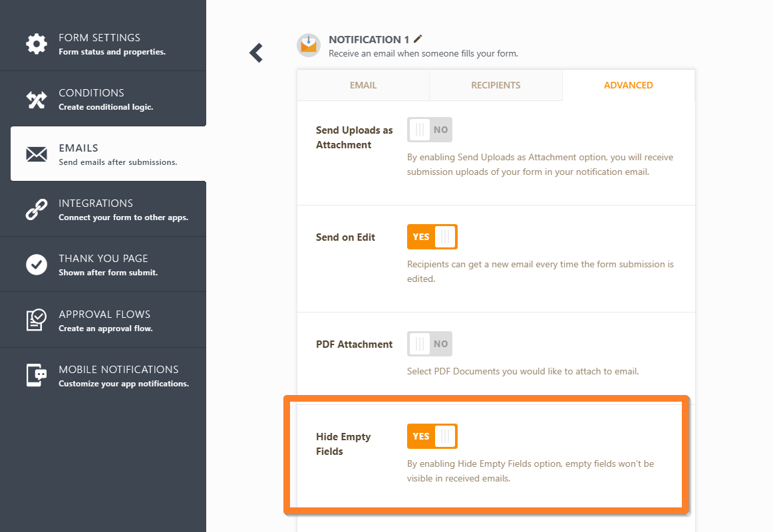
Task: Click the Integrations chain-link icon
Action: [36, 209]
